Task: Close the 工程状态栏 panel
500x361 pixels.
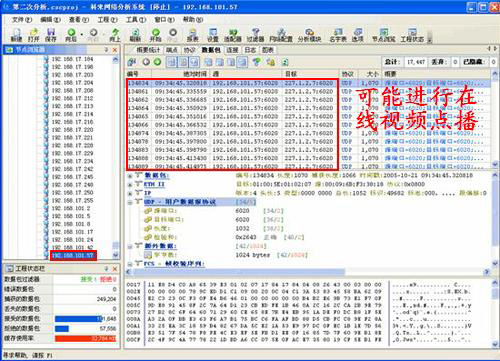Action: point(115,268)
